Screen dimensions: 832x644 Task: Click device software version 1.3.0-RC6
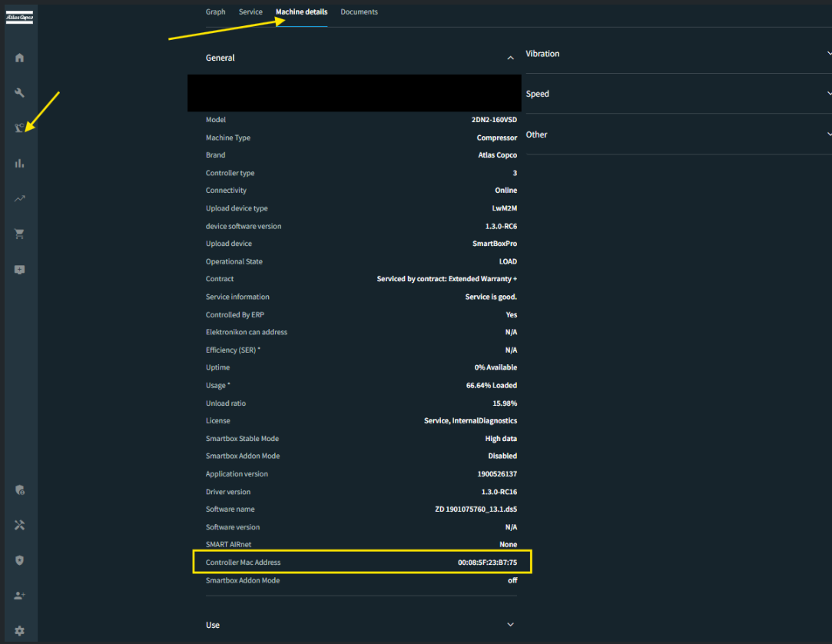point(501,226)
